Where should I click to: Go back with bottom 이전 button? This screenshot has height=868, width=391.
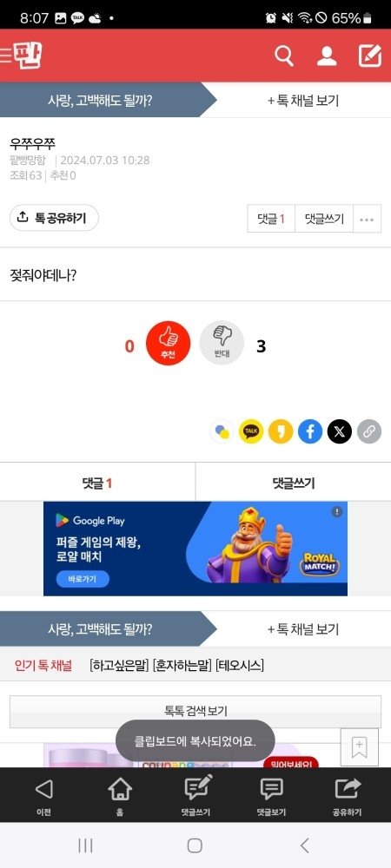(43, 796)
